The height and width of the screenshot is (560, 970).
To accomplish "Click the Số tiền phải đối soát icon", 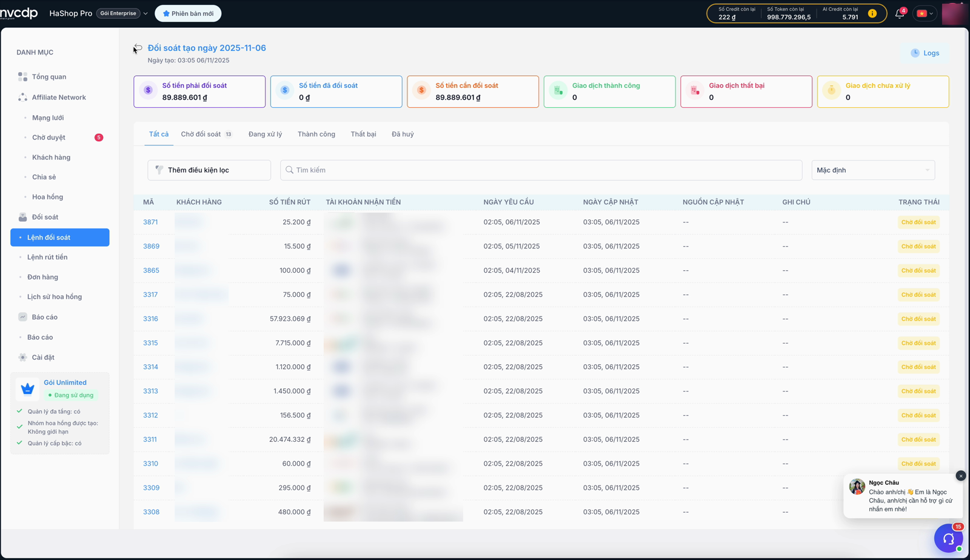I will tap(148, 90).
